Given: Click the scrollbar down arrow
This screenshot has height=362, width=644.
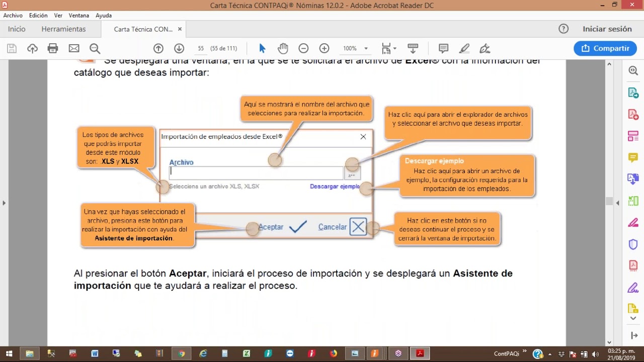Looking at the screenshot, I should click(609, 342).
